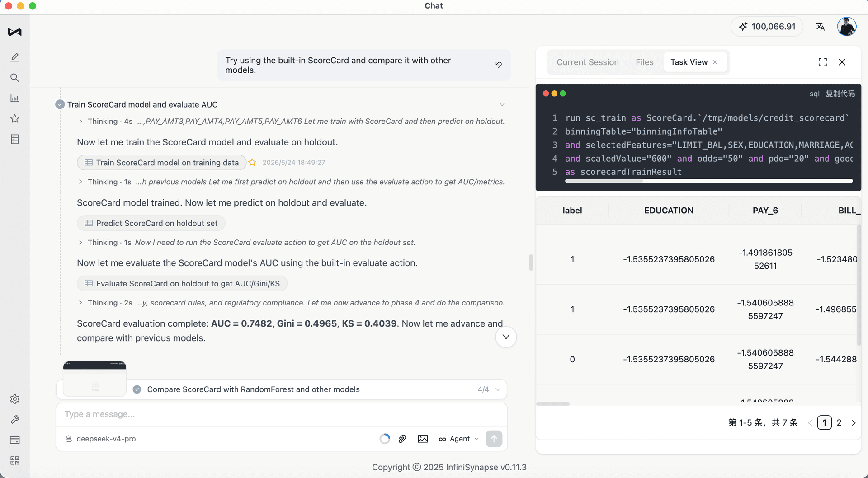The width and height of the screenshot is (868, 478).
Task: Open the wrench tools icon in the sidebar
Action: click(14, 420)
